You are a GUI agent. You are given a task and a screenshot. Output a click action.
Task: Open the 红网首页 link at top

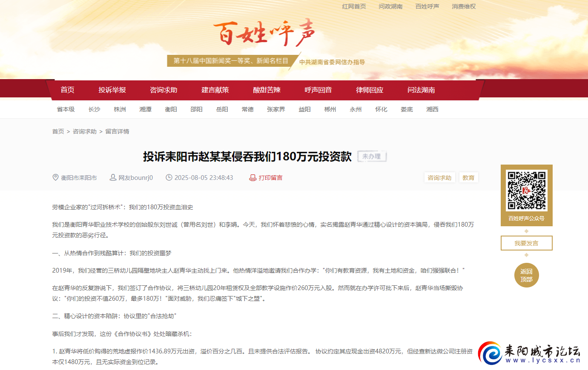click(354, 6)
